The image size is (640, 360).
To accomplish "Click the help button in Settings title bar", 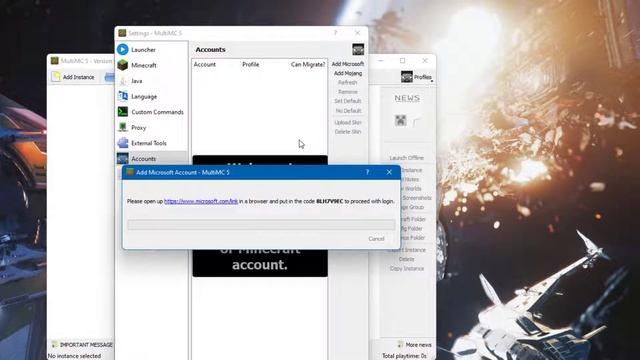I will tap(336, 33).
